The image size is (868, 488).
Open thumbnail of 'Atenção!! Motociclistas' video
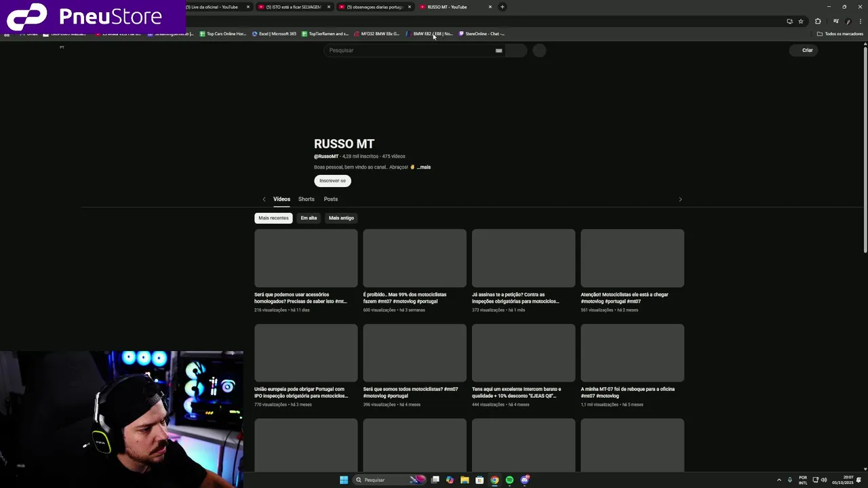pyautogui.click(x=632, y=258)
